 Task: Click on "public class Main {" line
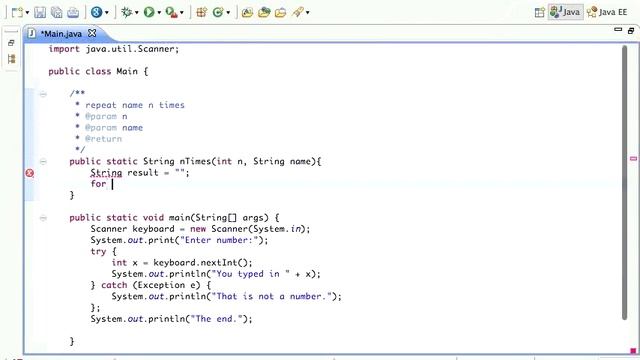(x=98, y=71)
